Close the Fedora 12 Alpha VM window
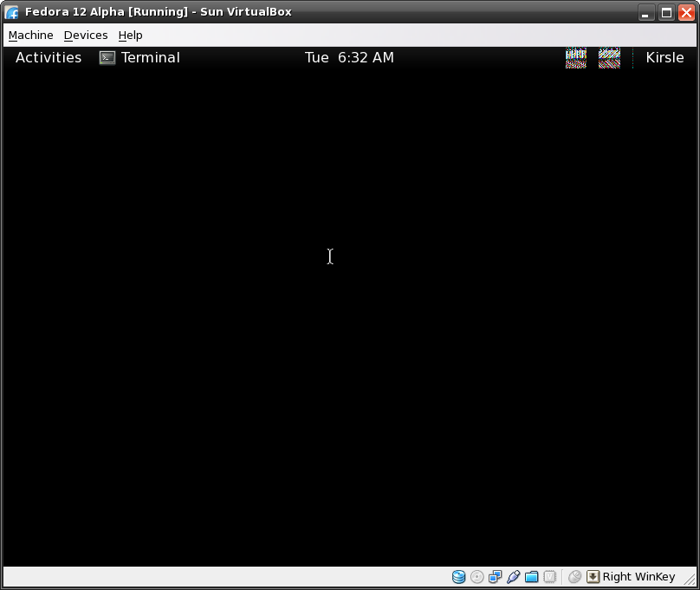Screen dimensions: 700x590 coord(687,12)
